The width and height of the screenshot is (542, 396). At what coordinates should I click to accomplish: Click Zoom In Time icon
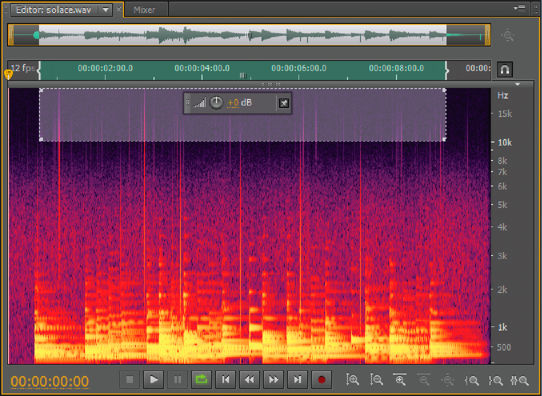pyautogui.click(x=400, y=380)
